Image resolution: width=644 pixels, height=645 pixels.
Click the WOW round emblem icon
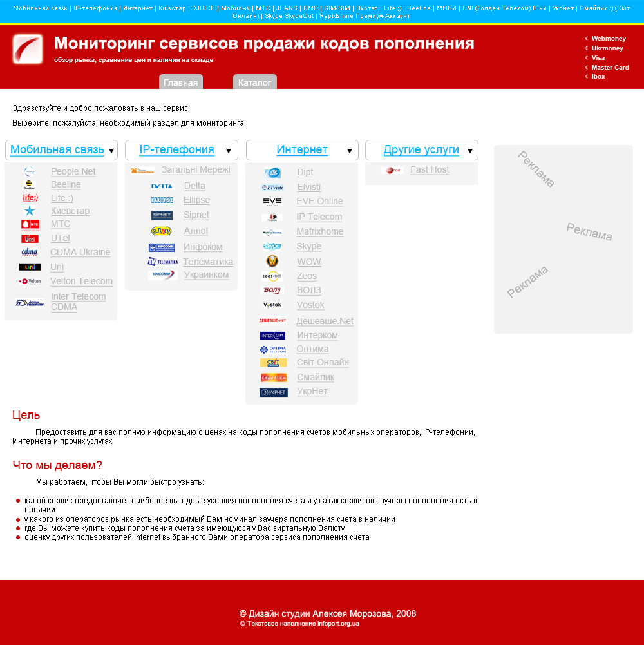click(272, 261)
